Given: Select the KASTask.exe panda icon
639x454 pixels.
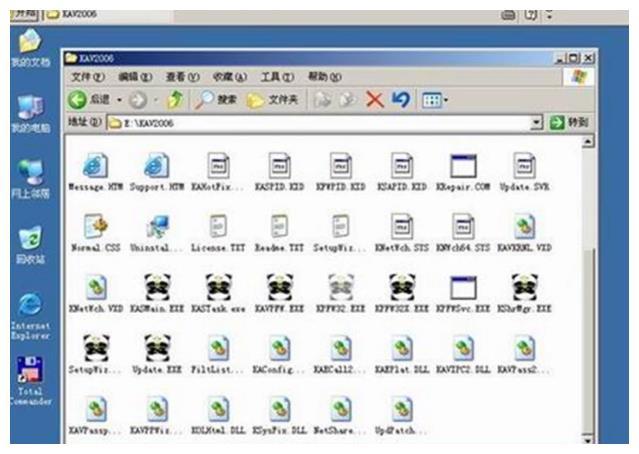Looking at the screenshot, I should click(x=218, y=287).
